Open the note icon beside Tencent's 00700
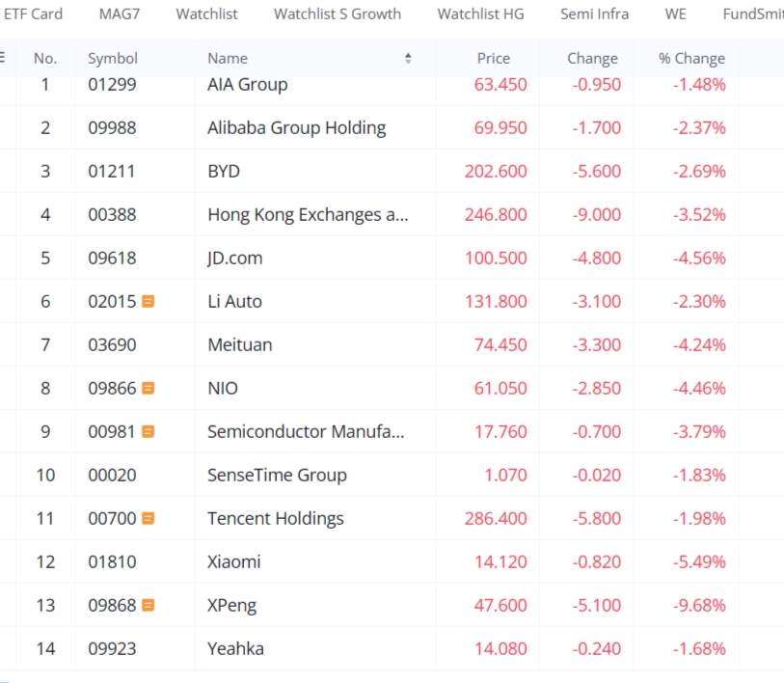This screenshot has width=784, height=683. [149, 518]
